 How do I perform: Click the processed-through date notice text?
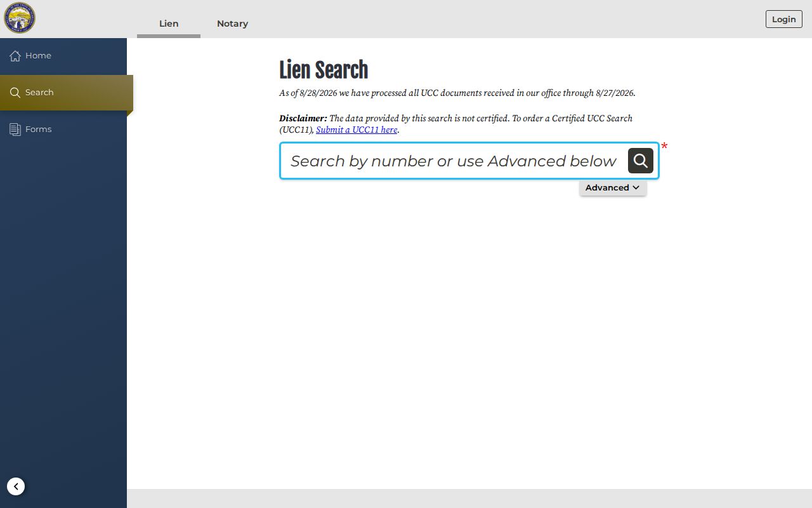(x=457, y=93)
